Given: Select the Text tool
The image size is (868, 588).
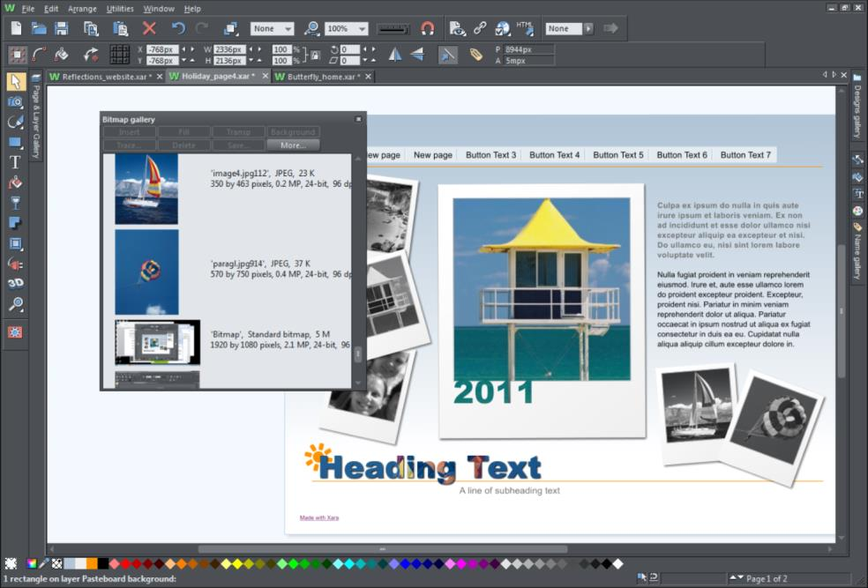Looking at the screenshot, I should pos(15,162).
